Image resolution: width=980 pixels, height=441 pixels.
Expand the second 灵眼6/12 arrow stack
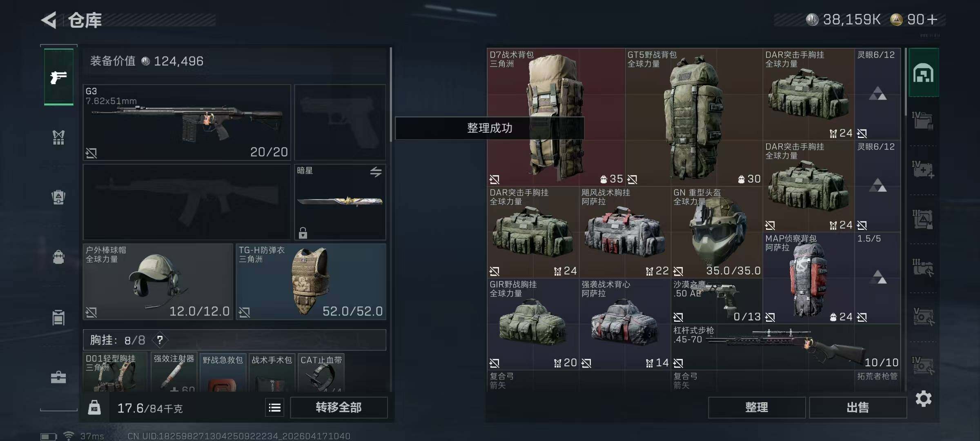878,185
